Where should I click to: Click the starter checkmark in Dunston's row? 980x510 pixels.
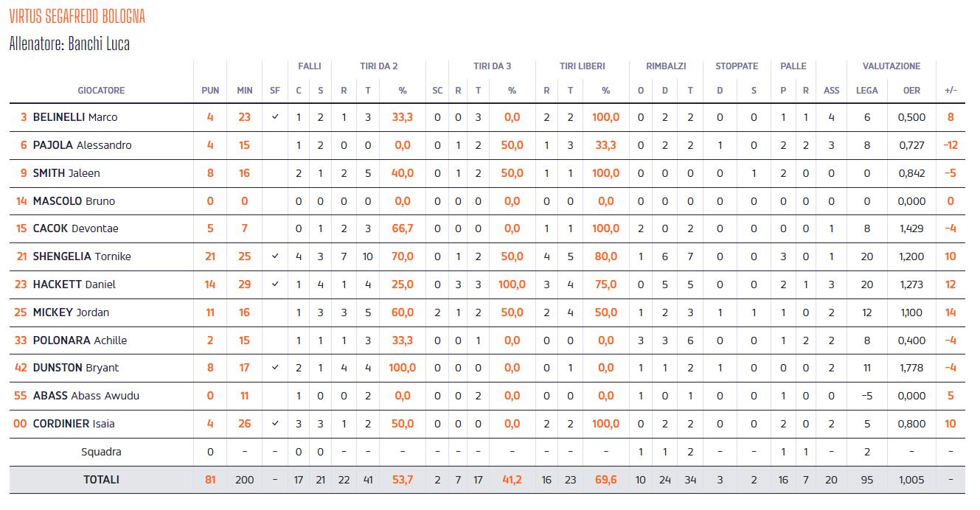[x=275, y=368]
